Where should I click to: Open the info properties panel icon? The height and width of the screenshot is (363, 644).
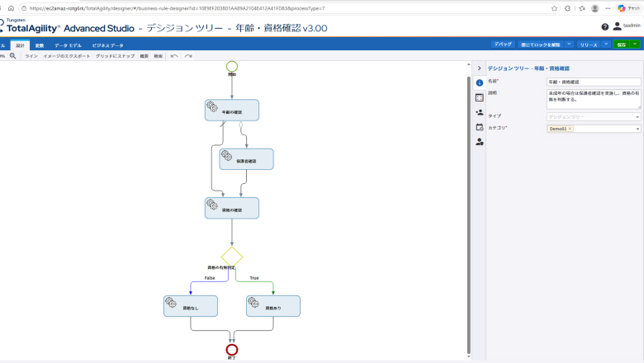click(x=480, y=82)
